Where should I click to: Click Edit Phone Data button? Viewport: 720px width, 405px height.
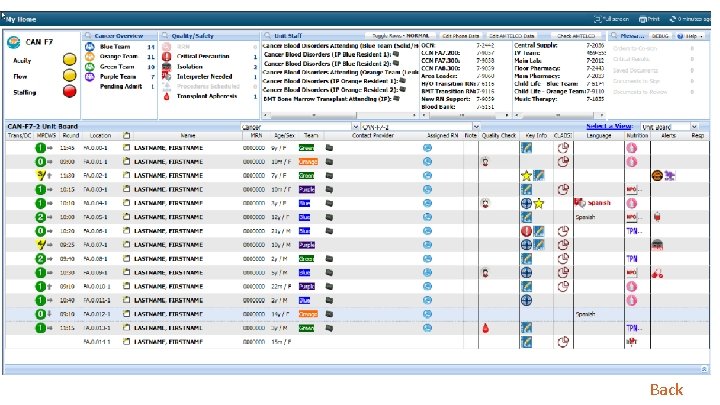(461, 36)
